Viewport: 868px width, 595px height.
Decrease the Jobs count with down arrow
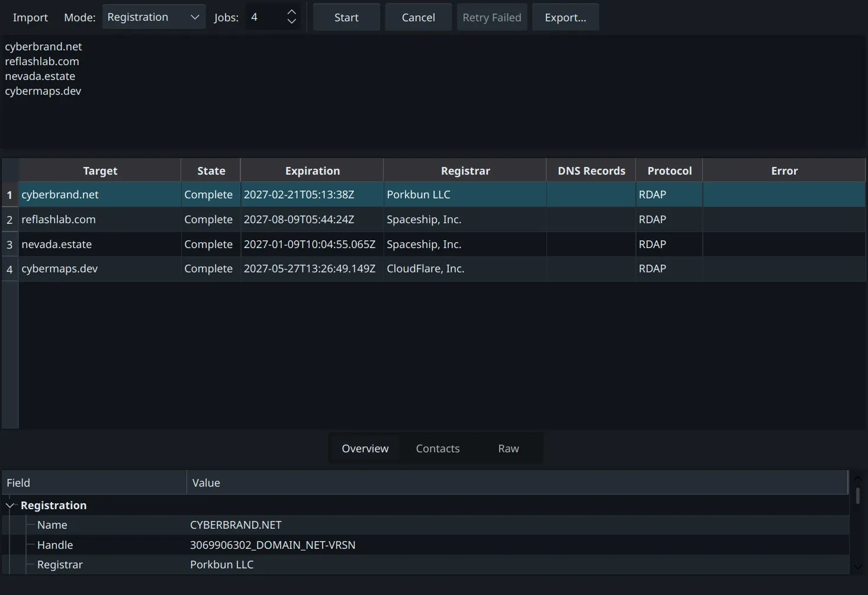pos(291,22)
